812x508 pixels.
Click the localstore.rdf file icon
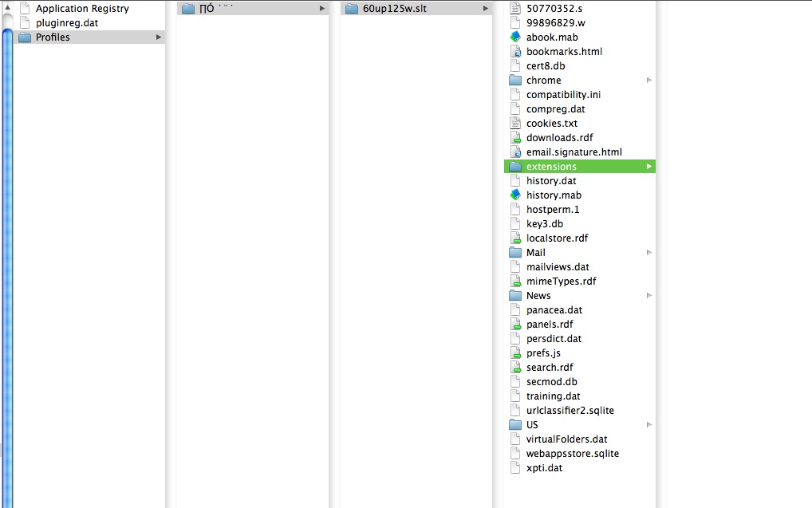(515, 238)
